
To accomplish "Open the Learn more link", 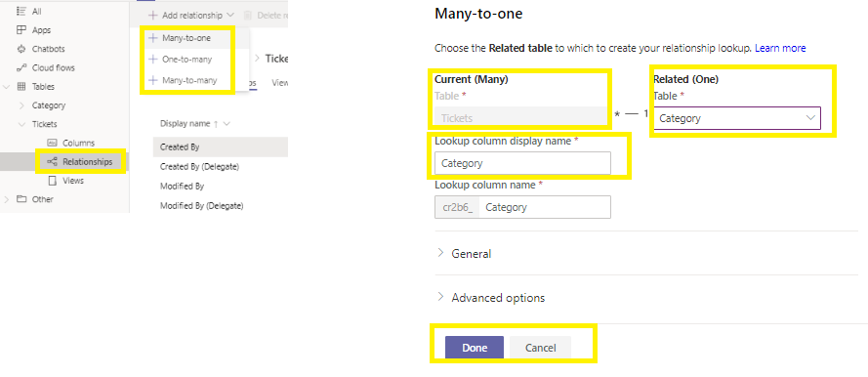I will 780,48.
